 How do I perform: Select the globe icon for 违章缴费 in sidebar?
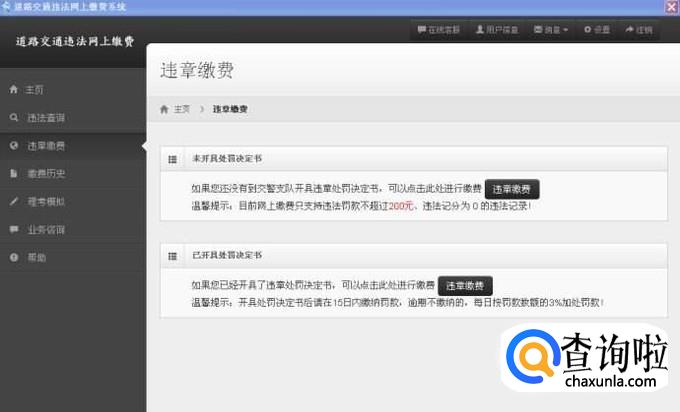click(14, 146)
